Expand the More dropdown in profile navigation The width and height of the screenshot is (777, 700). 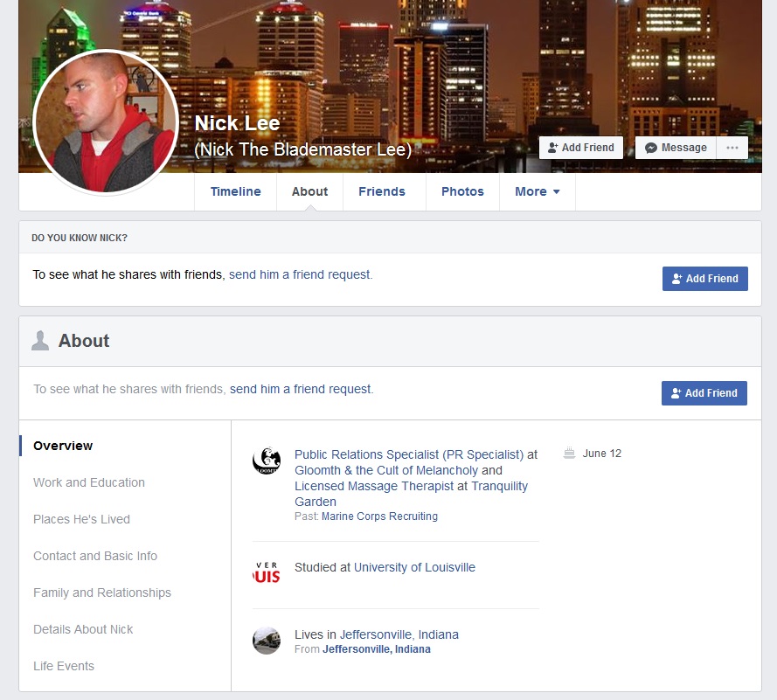(x=537, y=191)
